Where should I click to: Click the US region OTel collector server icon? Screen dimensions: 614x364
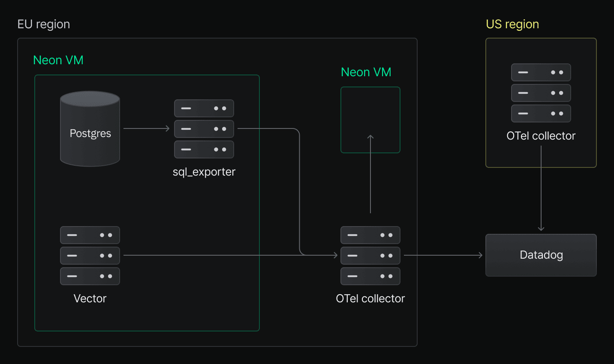tap(541, 93)
